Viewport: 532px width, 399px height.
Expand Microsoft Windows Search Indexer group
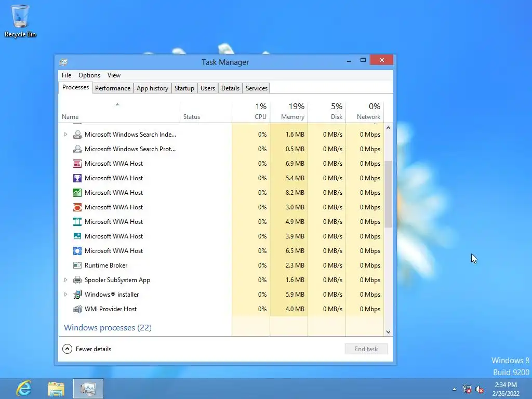65,135
